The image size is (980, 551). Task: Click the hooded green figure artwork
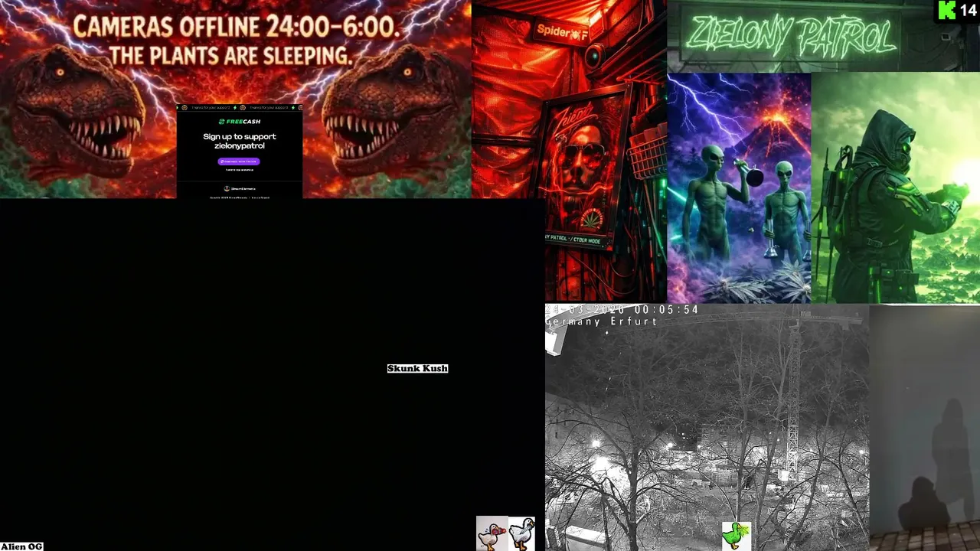895,188
